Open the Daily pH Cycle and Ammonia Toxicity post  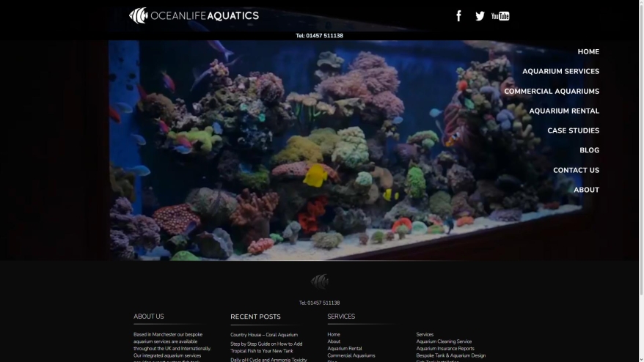coord(268,360)
